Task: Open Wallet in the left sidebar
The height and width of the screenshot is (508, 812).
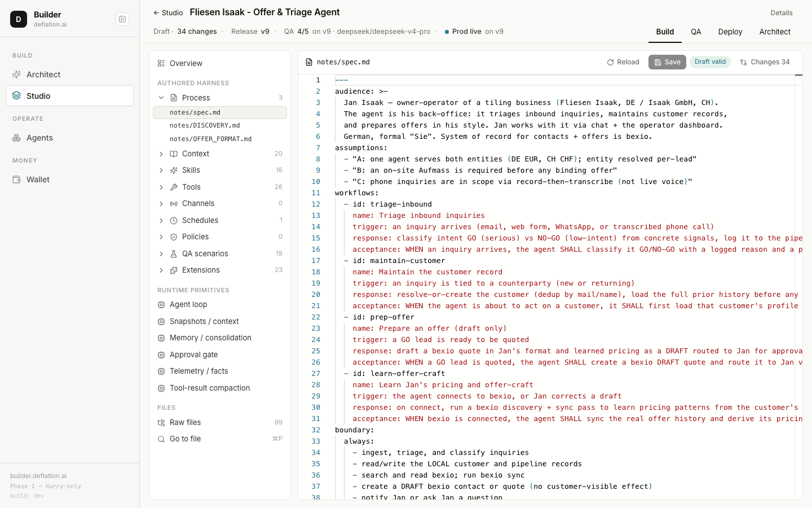Action: click(x=69, y=179)
